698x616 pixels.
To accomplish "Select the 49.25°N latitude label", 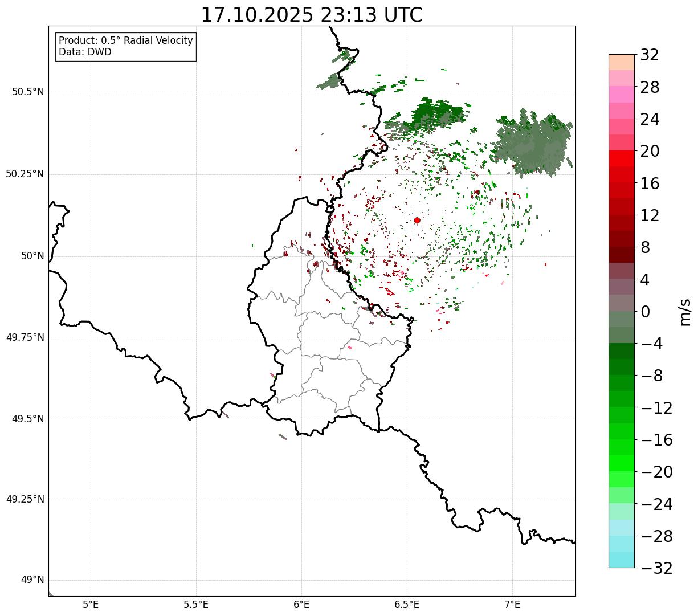I will pos(25,500).
